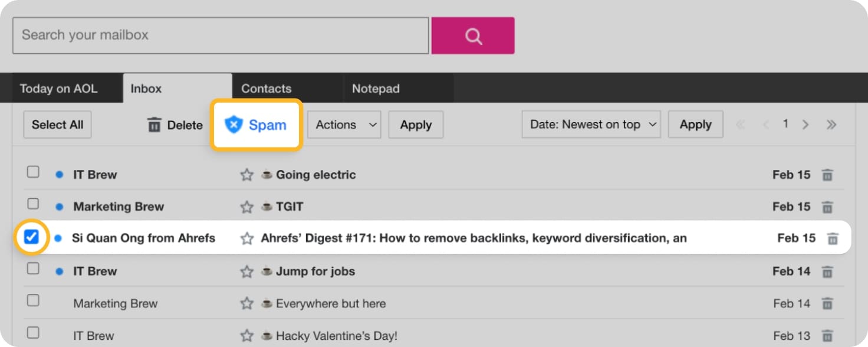This screenshot has width=868, height=347.
Task: Click inside the mailbox search field
Action: [221, 35]
